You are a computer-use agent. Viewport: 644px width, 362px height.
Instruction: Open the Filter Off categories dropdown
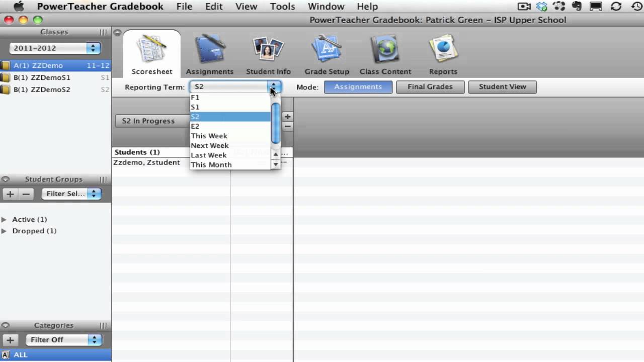pos(63,340)
